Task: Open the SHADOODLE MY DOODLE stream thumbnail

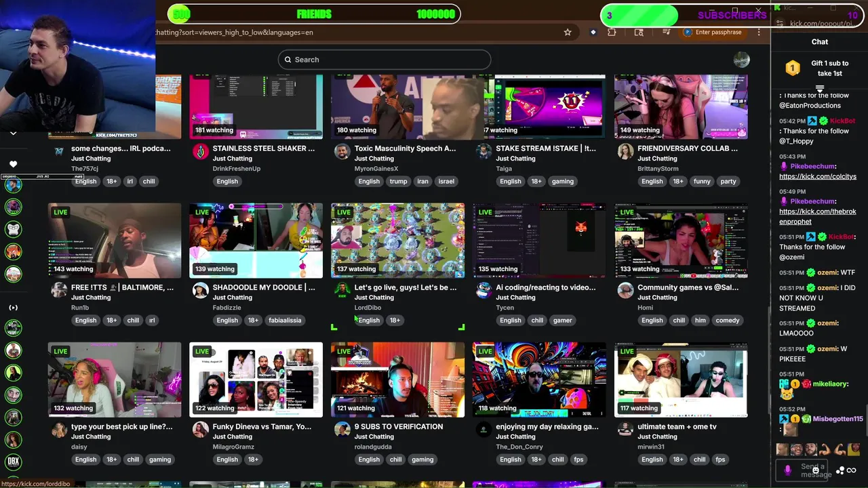Action: coord(256,241)
